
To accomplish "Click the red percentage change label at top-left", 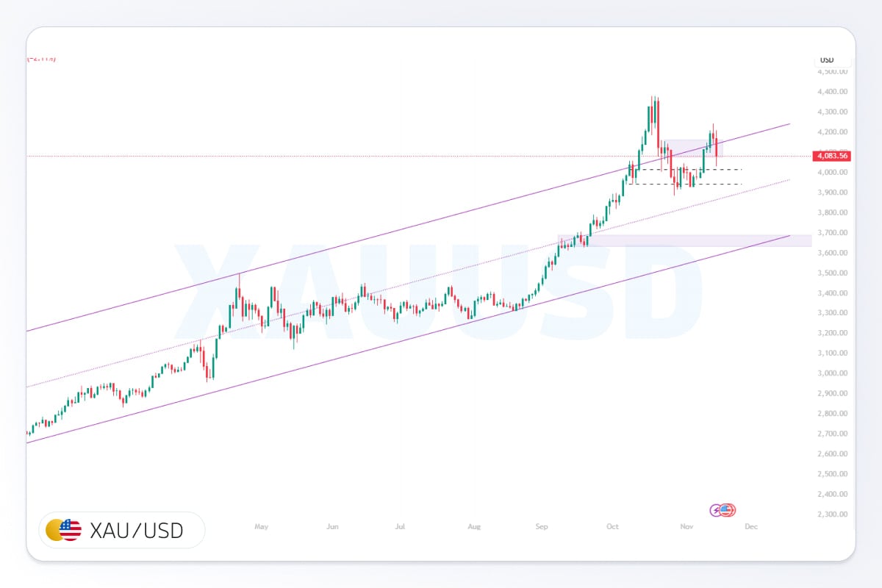I will (x=41, y=58).
